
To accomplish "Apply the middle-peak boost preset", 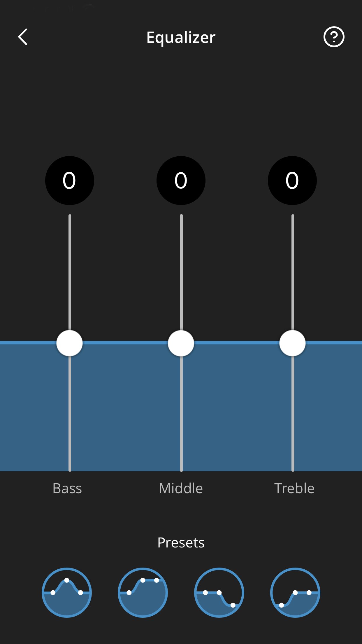I will point(67,592).
